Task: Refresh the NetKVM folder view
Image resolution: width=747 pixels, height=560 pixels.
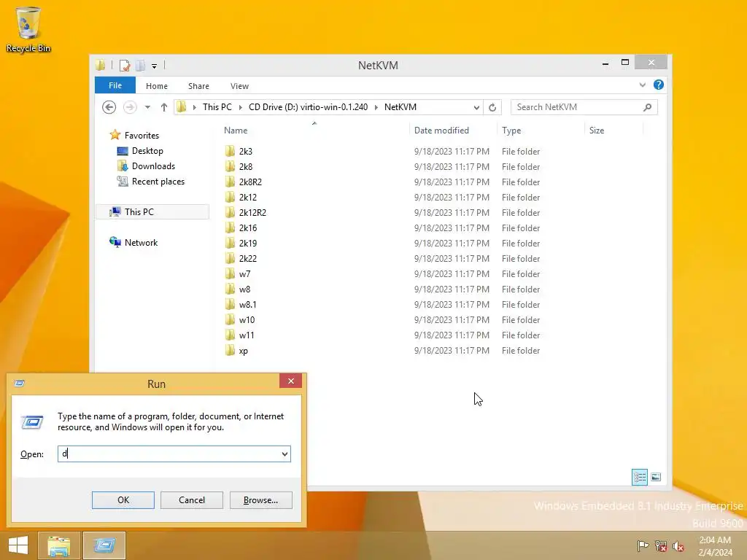Action: 492,108
